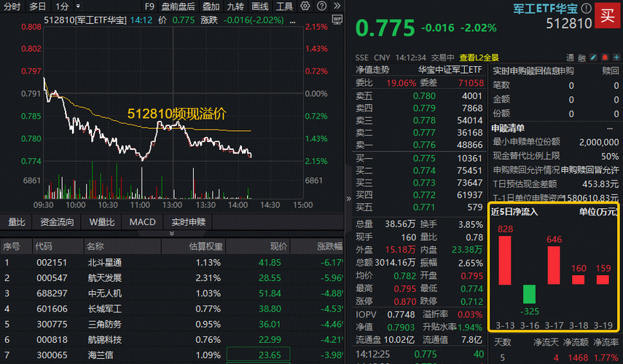Open chart settings gear icon

coord(305,6)
